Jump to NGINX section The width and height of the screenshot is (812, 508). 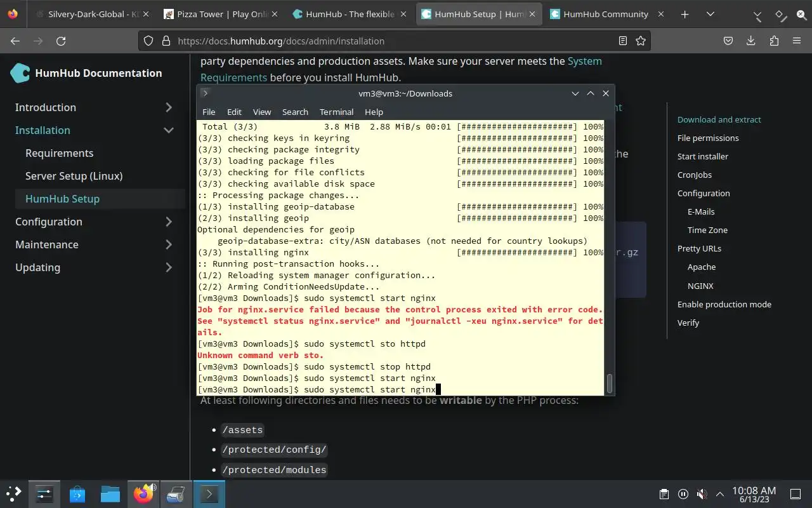(700, 286)
